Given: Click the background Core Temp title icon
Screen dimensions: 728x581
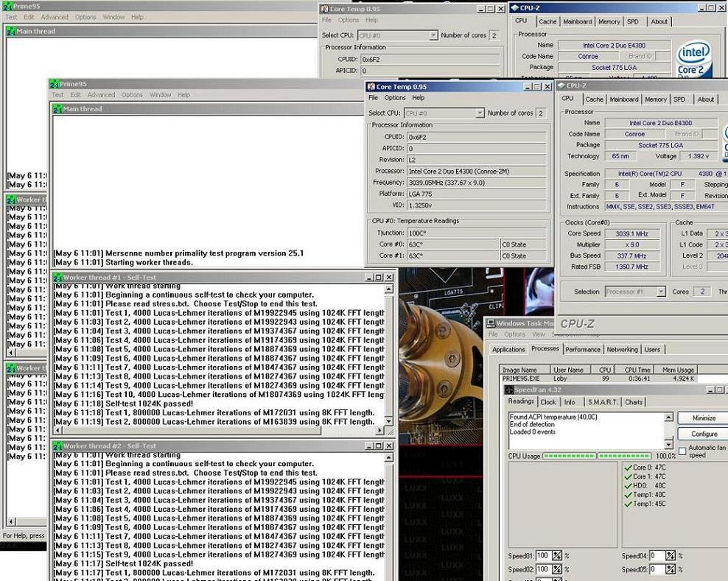Looking at the screenshot, I should tap(324, 9).
